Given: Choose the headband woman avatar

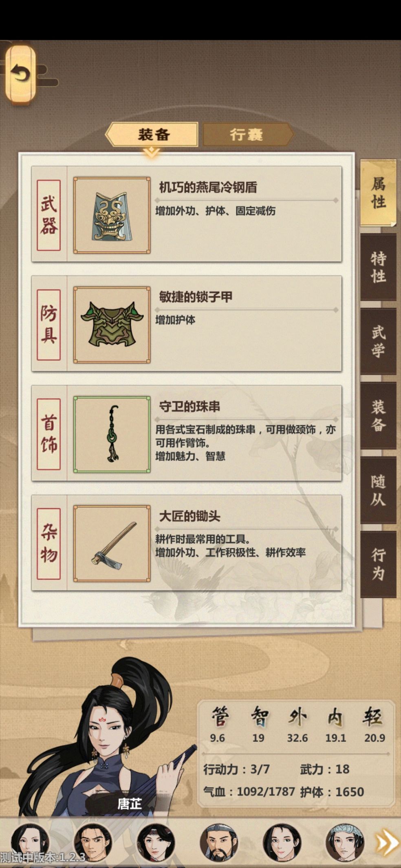Looking at the screenshot, I should click(156, 842).
